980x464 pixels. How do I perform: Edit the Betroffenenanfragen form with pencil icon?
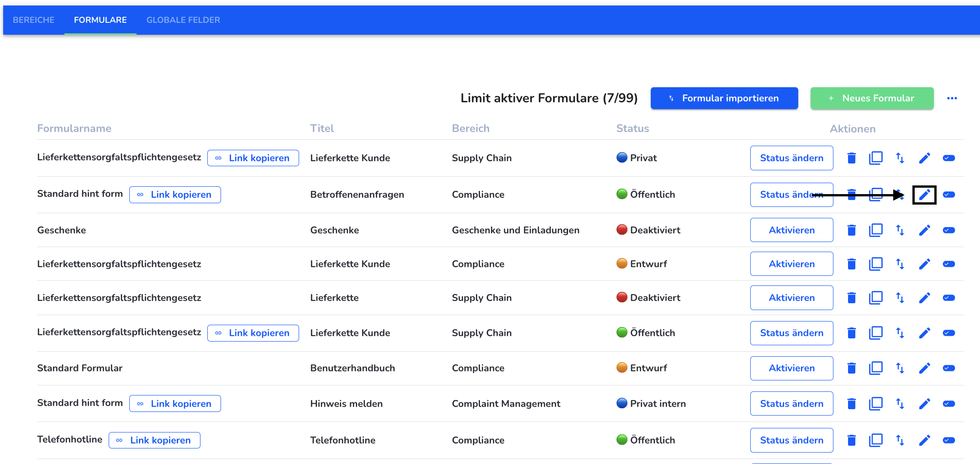click(924, 195)
